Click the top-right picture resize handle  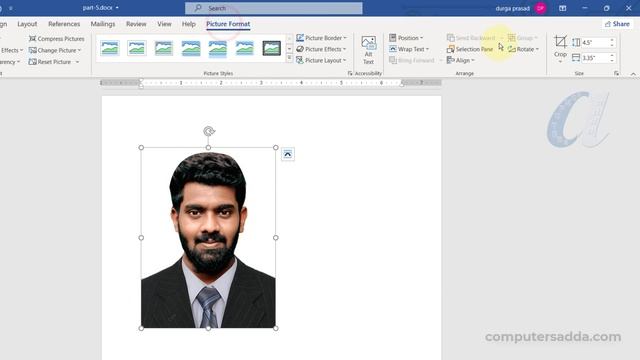pos(276,147)
